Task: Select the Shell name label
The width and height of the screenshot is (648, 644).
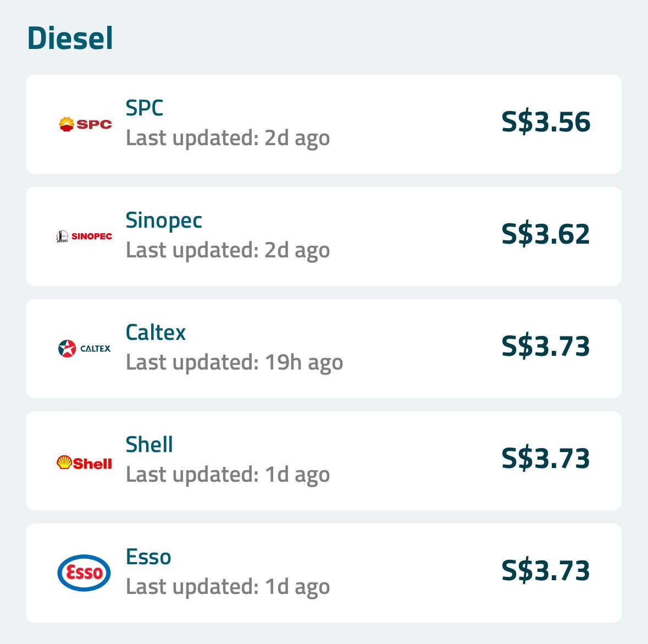Action: (149, 445)
